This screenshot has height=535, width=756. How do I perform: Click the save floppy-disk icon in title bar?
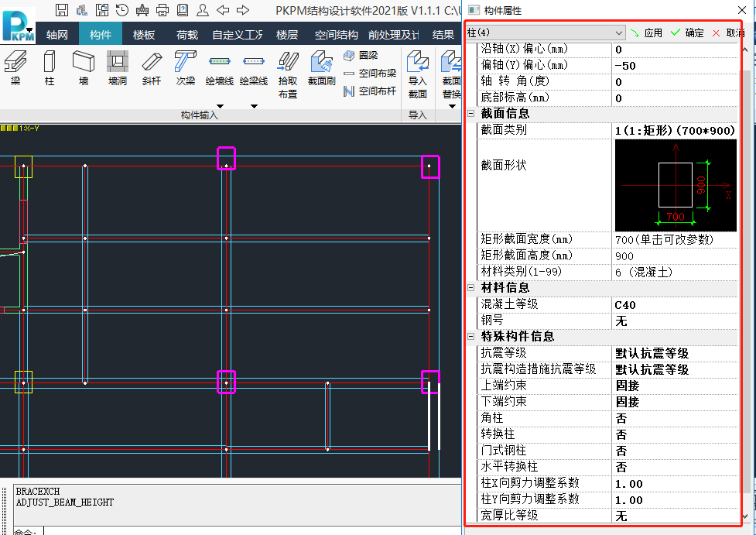62,9
